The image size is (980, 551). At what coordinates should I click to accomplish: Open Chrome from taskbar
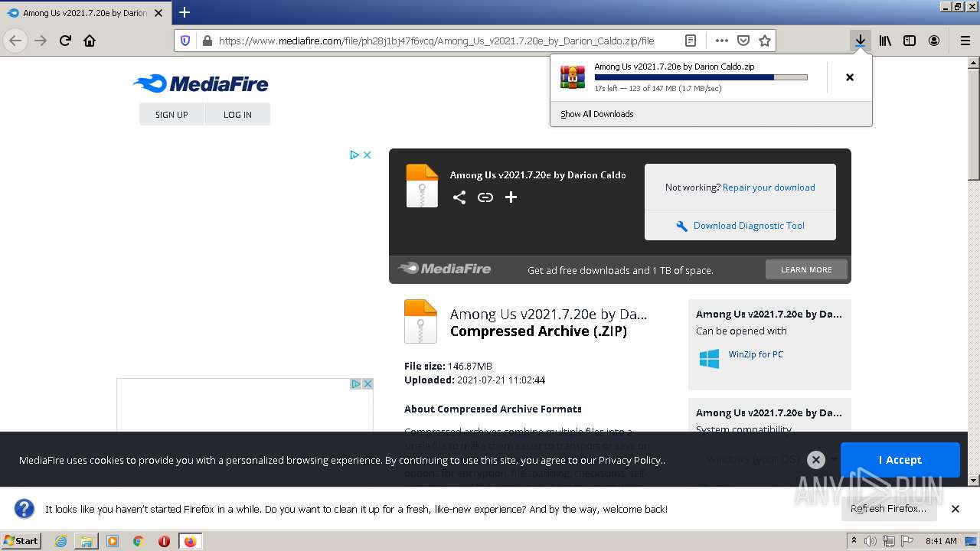point(138,541)
